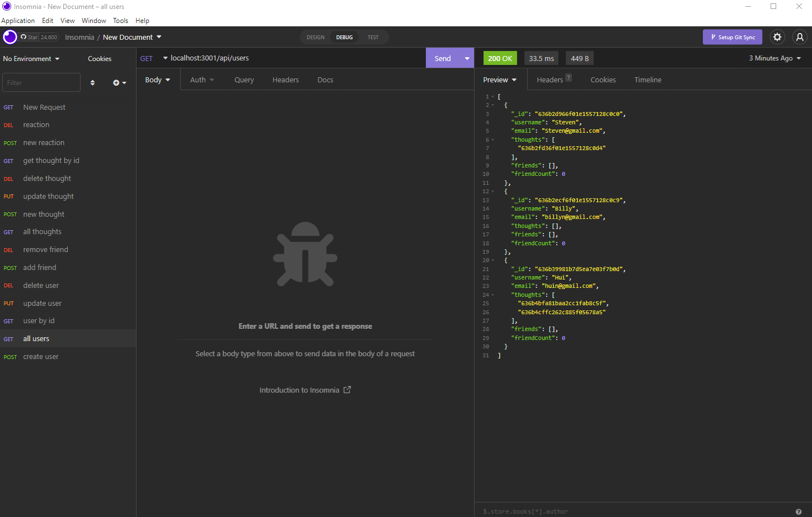Open the request sort order icon
812x517 pixels.
pos(92,82)
